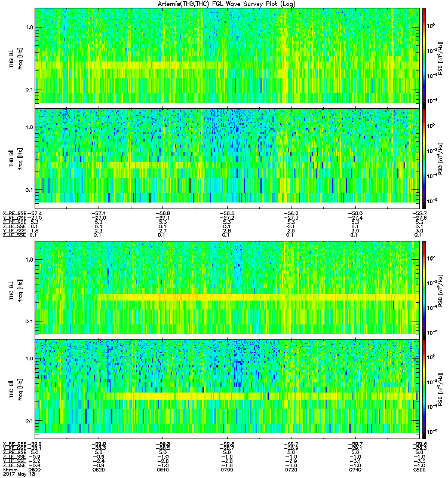Click the '1.0' frequency tick of THB B⊥ panel
448x478 pixels.
pyautogui.click(x=29, y=27)
